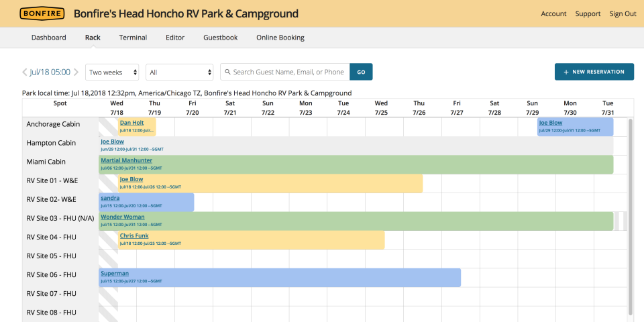Click the Bonfire logo icon
This screenshot has width=644, height=322.
(x=42, y=13)
